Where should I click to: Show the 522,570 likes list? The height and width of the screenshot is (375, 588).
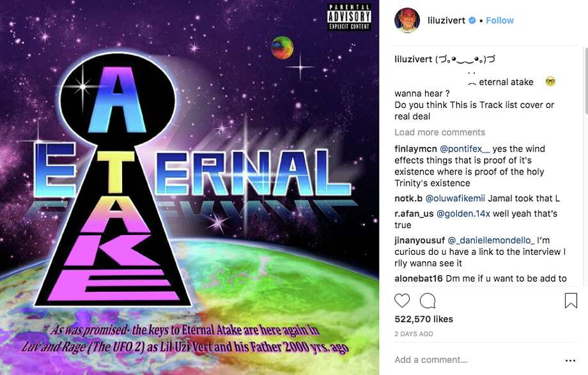coord(424,319)
